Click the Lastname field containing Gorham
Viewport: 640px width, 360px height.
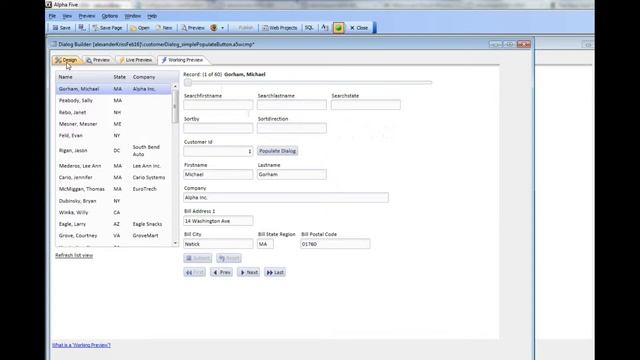pos(292,174)
